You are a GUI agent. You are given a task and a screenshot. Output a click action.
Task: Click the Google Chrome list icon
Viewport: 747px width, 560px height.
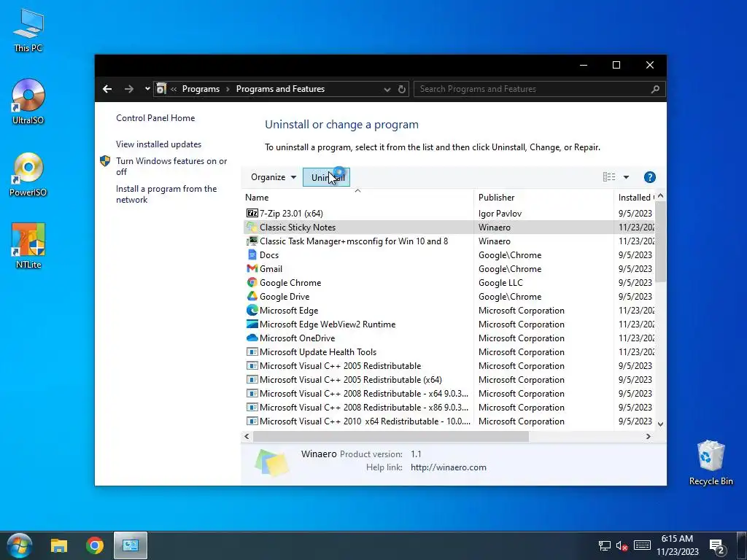[x=252, y=282]
